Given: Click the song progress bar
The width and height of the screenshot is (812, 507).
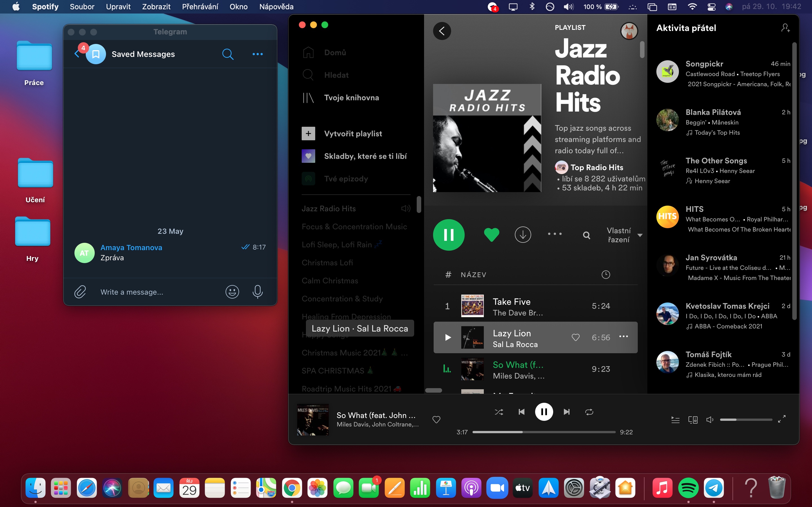Looking at the screenshot, I should click(x=544, y=432).
